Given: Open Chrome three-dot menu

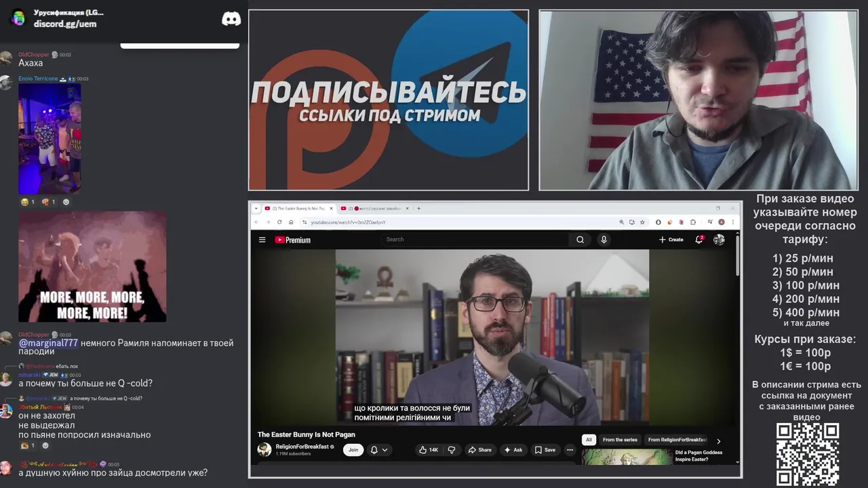Looking at the screenshot, I should pos(732,222).
